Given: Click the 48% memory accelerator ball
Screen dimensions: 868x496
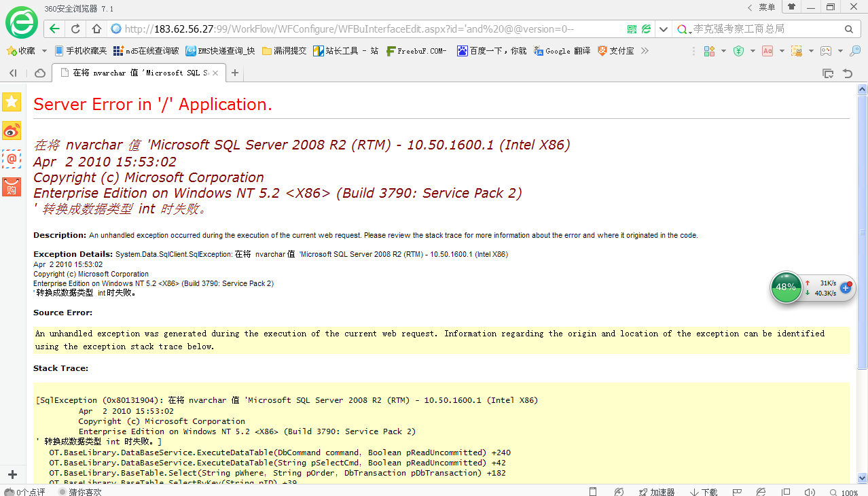Looking at the screenshot, I should (786, 287).
